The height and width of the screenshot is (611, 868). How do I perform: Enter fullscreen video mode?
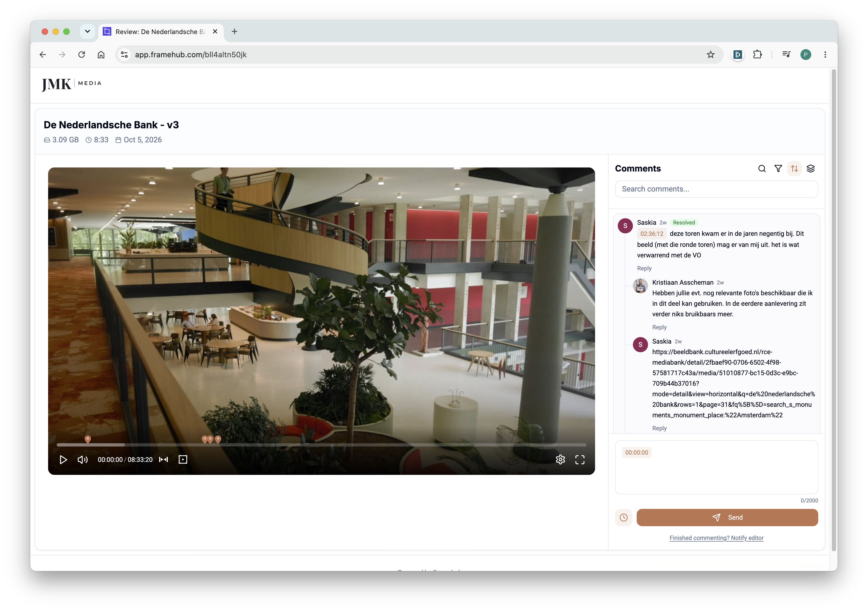click(580, 459)
